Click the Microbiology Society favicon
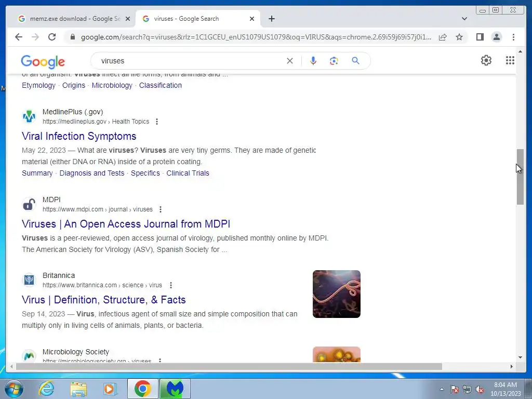The width and height of the screenshot is (532, 399). [x=29, y=356]
